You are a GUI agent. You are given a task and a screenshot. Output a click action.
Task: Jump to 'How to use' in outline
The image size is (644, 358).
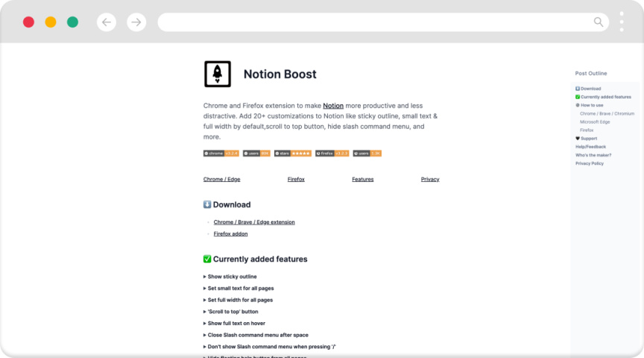[x=592, y=105]
